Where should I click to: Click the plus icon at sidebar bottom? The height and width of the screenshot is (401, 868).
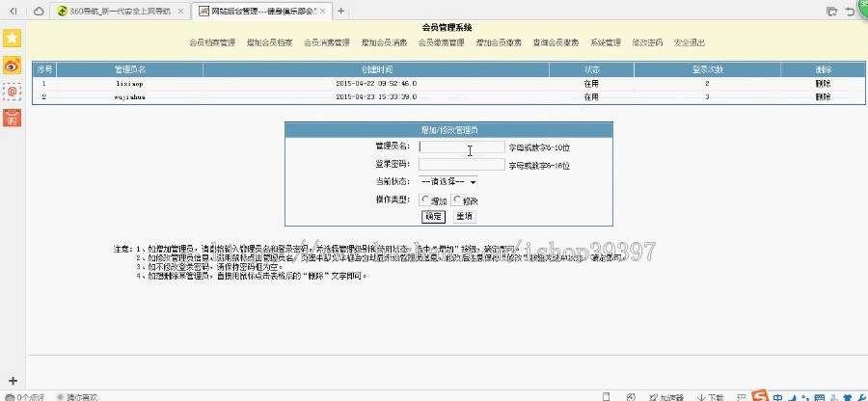[14, 381]
